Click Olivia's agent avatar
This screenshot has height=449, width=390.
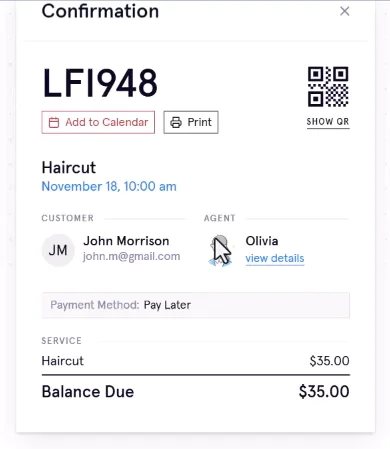tap(220, 250)
